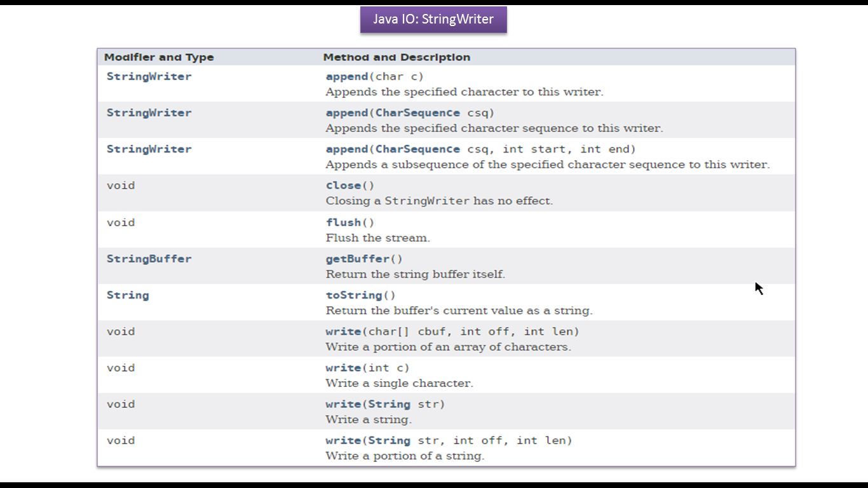This screenshot has height=488, width=868.
Task: Open the toString() method link
Action: coord(354,295)
